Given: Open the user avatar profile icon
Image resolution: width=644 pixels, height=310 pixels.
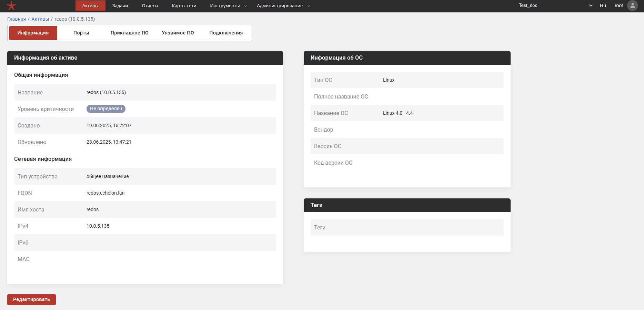Looking at the screenshot, I should [x=632, y=6].
